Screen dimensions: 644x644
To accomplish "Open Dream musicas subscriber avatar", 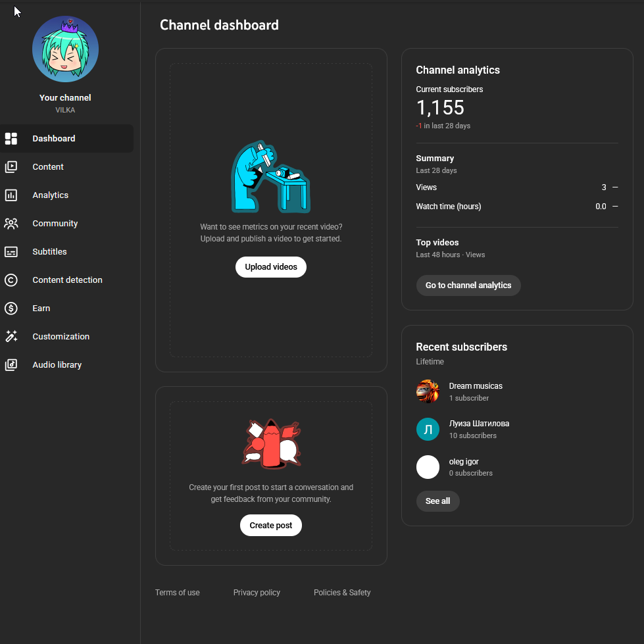I will tap(428, 391).
